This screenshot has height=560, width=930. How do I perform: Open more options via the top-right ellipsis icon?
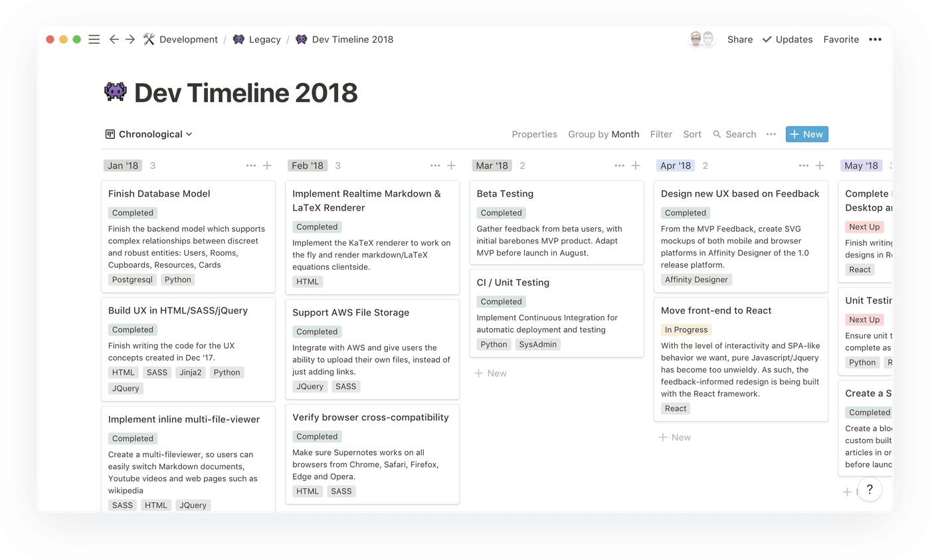876,39
